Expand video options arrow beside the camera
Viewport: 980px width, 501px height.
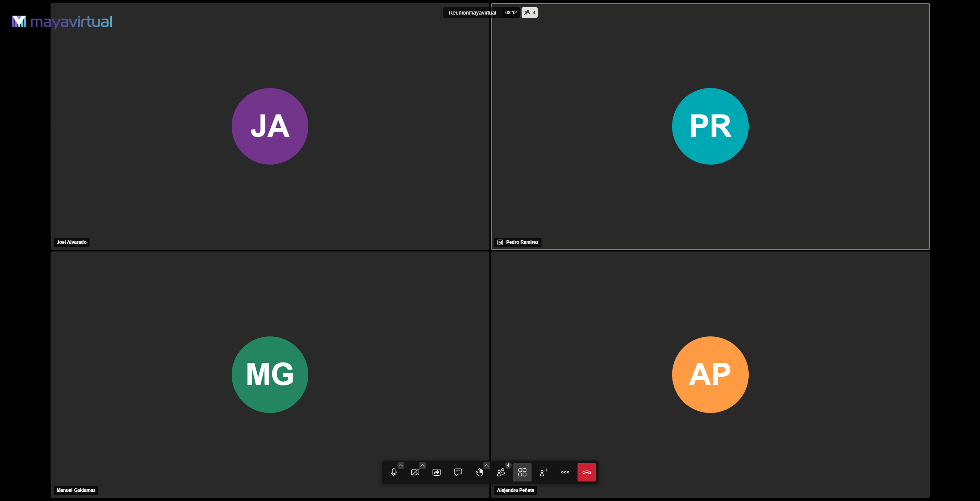tap(422, 465)
